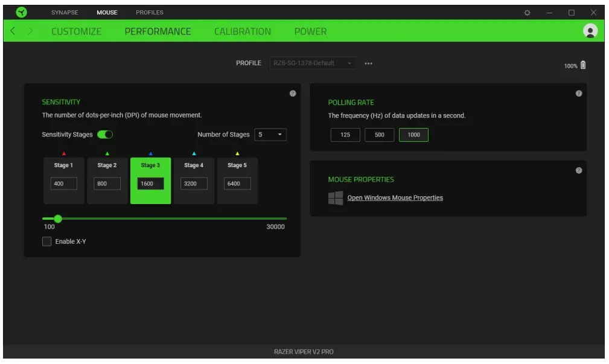Click the DPI sensitivity slider handle
This screenshot has width=609, height=364.
tap(58, 219)
